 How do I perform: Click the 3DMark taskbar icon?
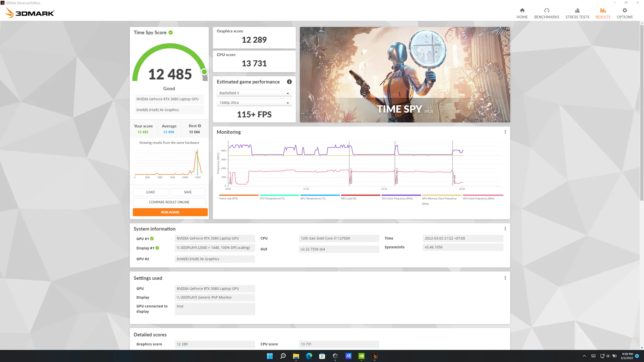[x=375, y=356]
